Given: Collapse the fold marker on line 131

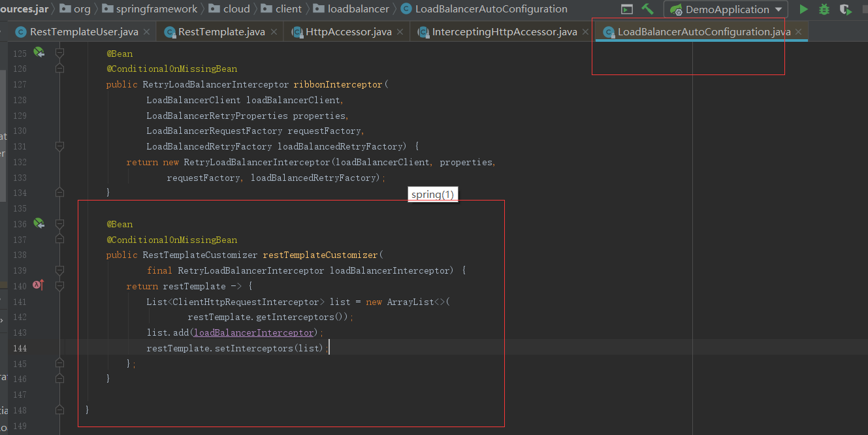Looking at the screenshot, I should click(60, 146).
